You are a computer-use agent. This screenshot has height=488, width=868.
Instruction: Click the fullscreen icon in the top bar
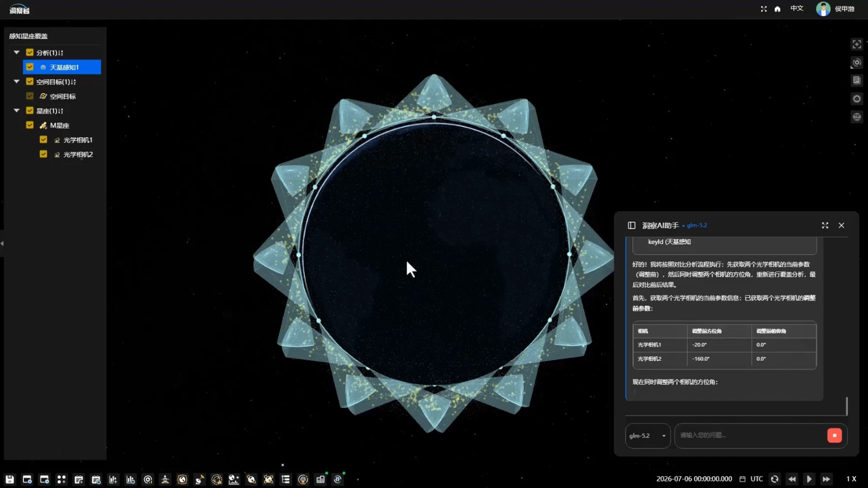coord(764,9)
